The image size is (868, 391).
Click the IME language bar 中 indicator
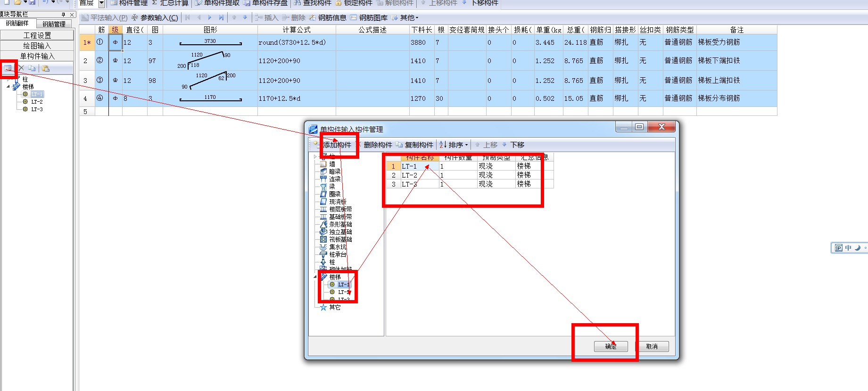[x=848, y=248]
